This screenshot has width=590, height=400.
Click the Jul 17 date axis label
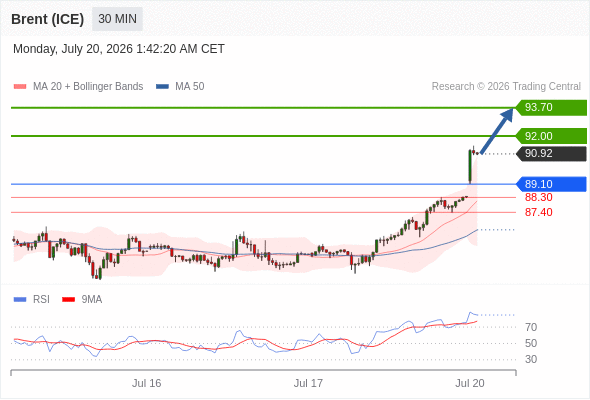click(308, 383)
